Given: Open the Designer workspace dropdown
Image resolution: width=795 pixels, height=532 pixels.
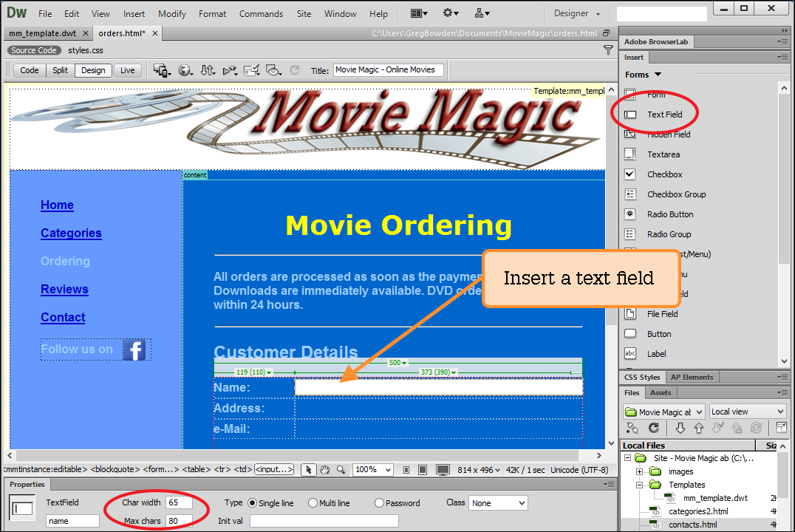Looking at the screenshot, I should click(x=577, y=14).
